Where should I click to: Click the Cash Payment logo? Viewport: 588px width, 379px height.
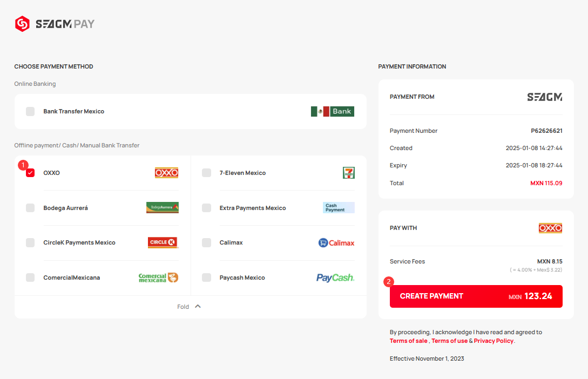339,208
